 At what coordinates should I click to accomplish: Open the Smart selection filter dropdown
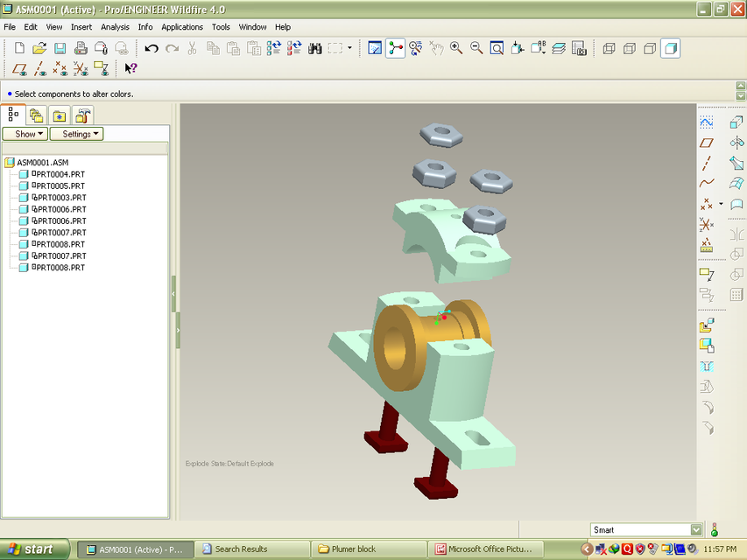coord(696,529)
